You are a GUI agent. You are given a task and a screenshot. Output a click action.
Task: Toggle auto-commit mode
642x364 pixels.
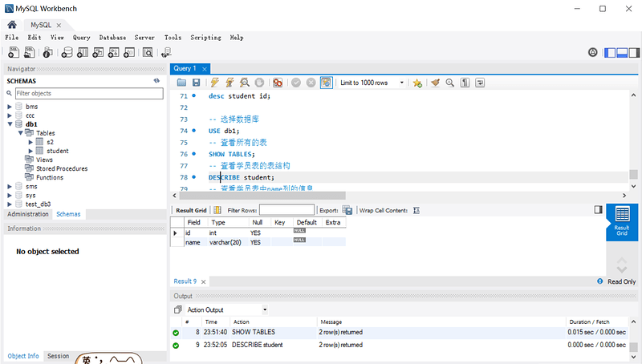[x=327, y=83]
